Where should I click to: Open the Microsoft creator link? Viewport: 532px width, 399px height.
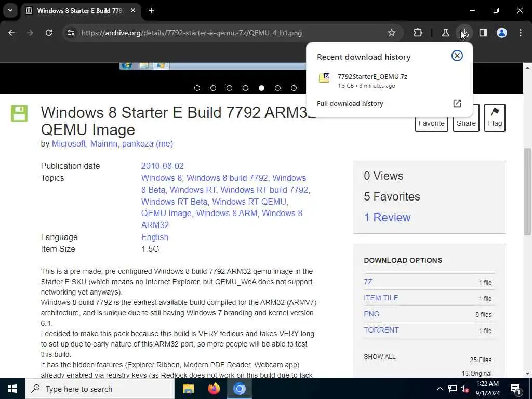point(68,143)
